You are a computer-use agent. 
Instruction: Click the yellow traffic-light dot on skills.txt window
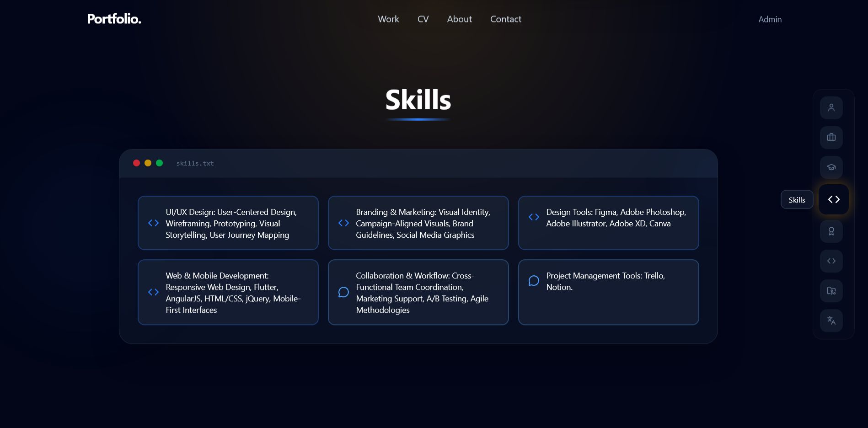point(148,163)
